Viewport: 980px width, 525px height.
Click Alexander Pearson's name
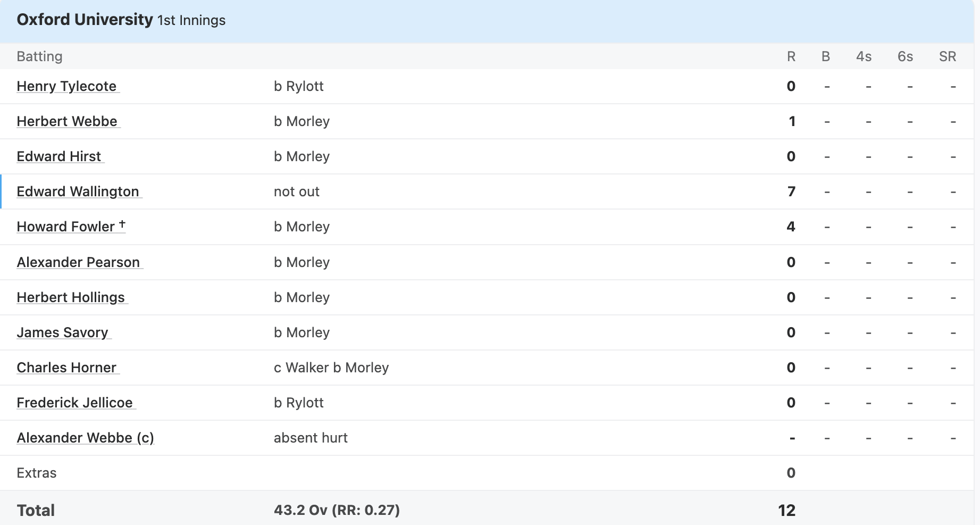[78, 262]
